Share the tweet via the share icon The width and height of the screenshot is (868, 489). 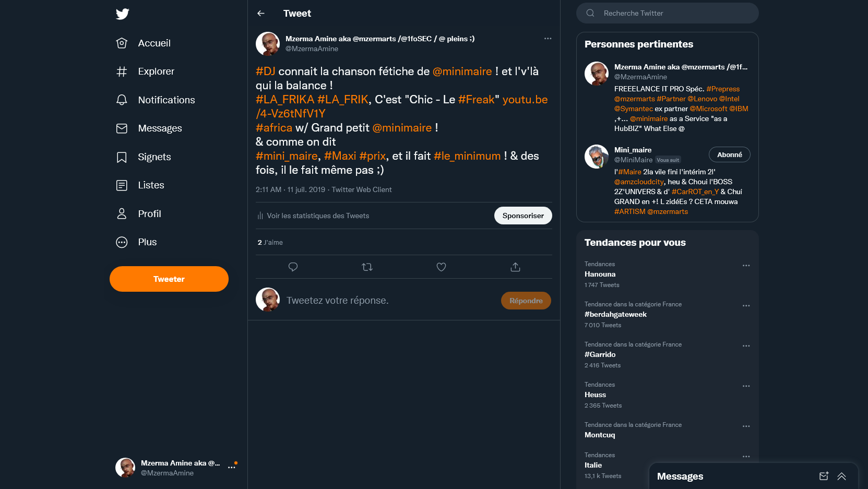click(x=515, y=267)
